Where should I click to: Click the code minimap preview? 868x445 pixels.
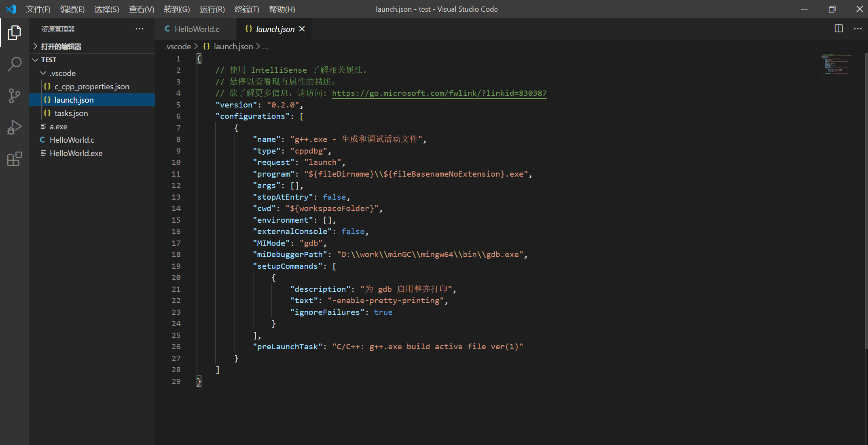tap(836, 65)
